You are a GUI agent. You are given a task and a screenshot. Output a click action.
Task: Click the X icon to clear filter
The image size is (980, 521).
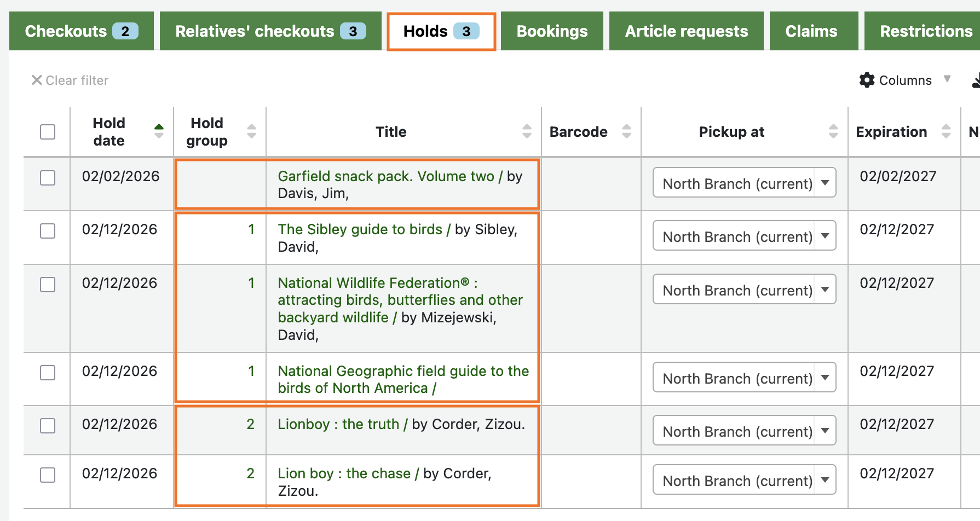(37, 80)
